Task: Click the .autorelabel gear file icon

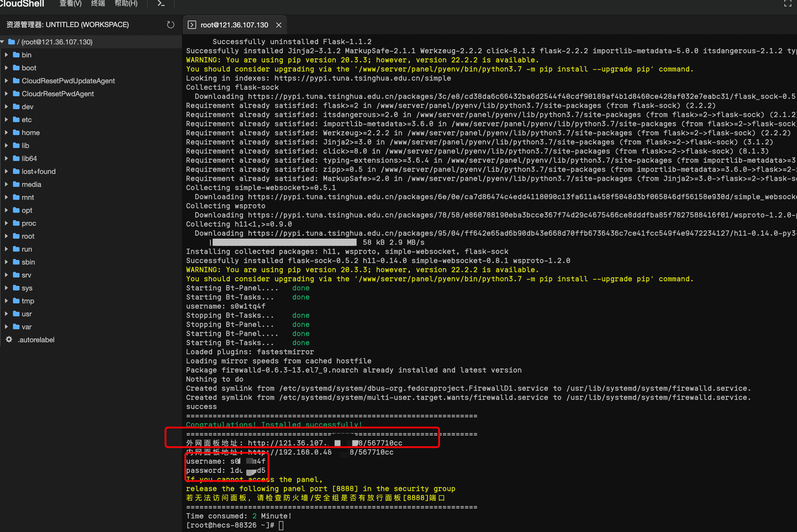Action: (x=9, y=340)
